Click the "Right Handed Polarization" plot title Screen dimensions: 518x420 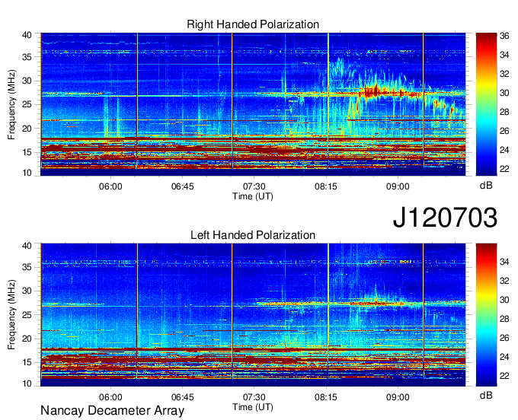pyautogui.click(x=253, y=24)
